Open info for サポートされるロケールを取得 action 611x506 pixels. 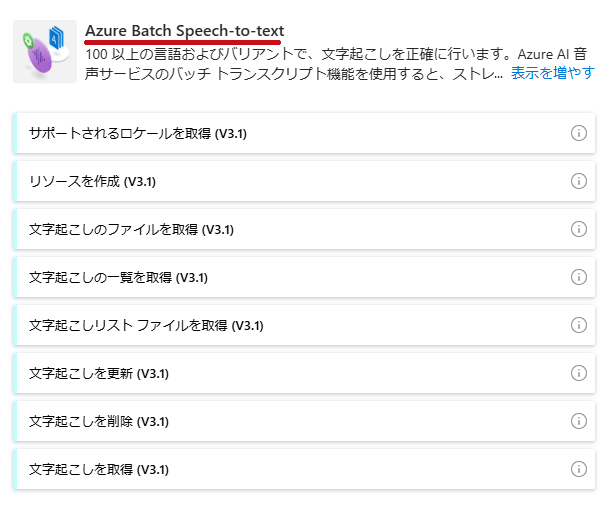579,133
